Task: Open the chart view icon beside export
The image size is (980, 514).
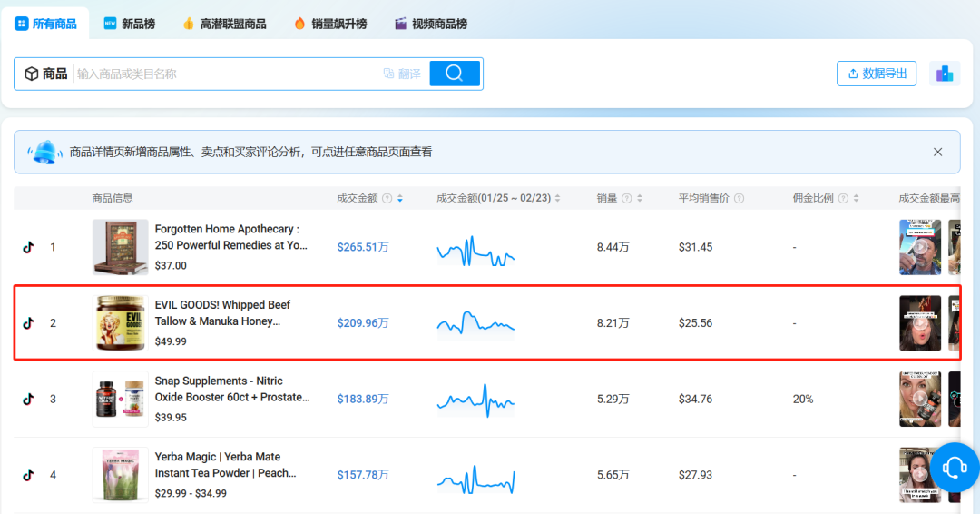Action: pyautogui.click(x=945, y=74)
